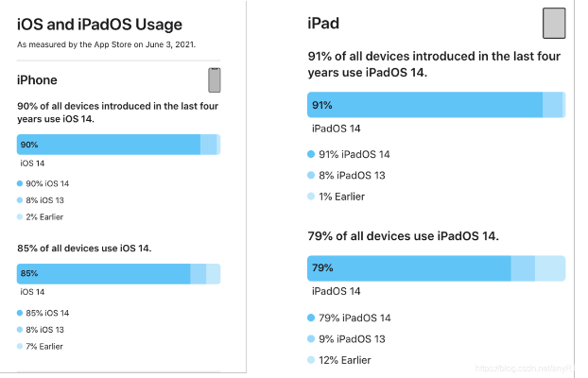The height and width of the screenshot is (378, 588).
Task: Click the "iOS and iPadOS Usage" title
Action: tap(100, 24)
